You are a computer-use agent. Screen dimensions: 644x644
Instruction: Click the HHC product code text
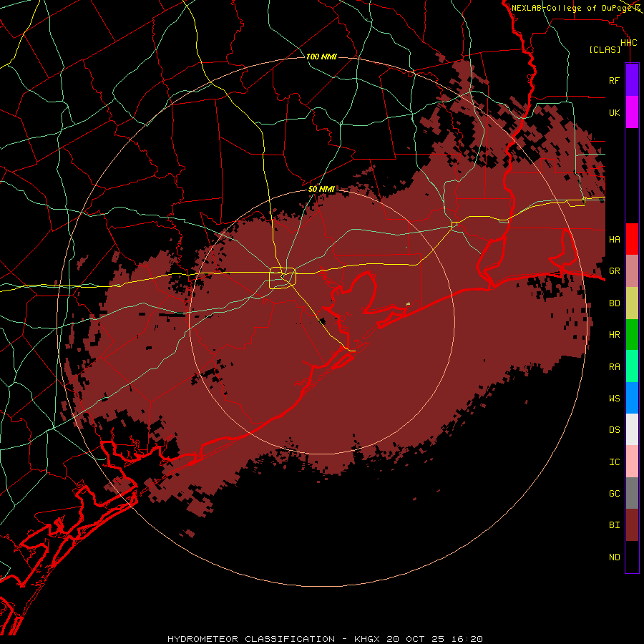(x=628, y=43)
